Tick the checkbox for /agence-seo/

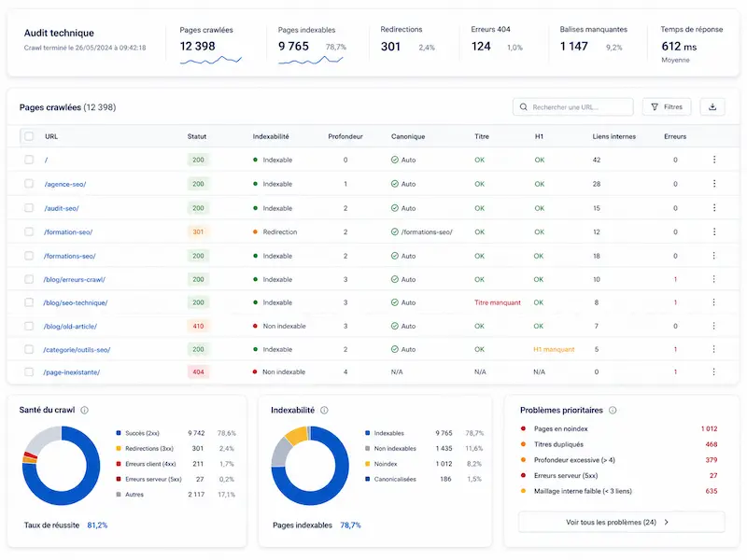point(29,184)
